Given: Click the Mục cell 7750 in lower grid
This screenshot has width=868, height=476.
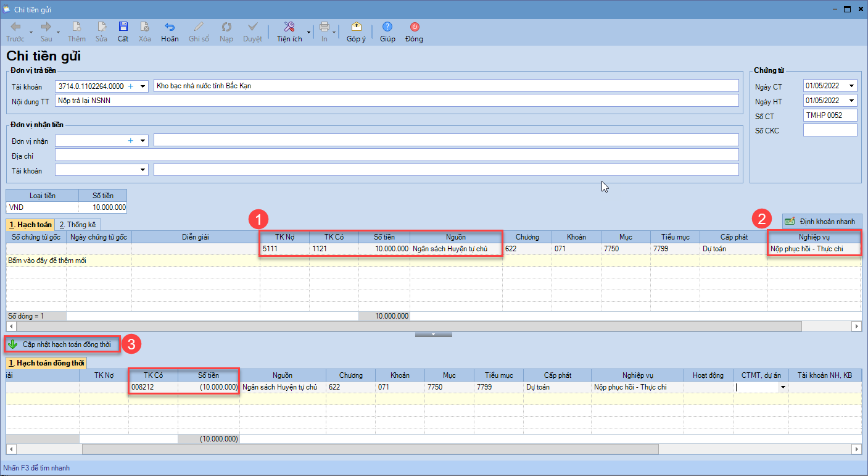Looking at the screenshot, I should point(449,387).
